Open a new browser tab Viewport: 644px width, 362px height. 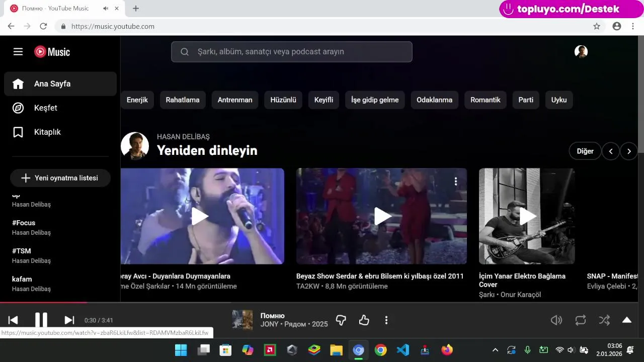pyautogui.click(x=136, y=9)
